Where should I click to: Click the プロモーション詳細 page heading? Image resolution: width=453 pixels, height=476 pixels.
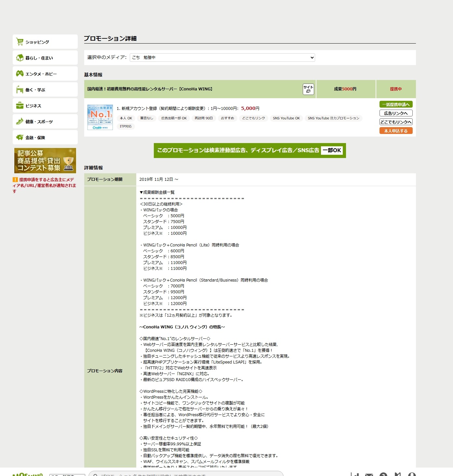(110, 38)
